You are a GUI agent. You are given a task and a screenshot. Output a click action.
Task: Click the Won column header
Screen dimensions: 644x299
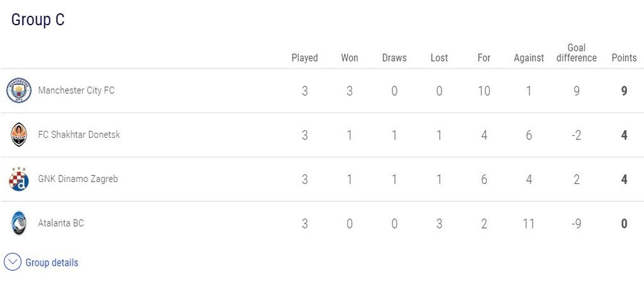pos(350,58)
